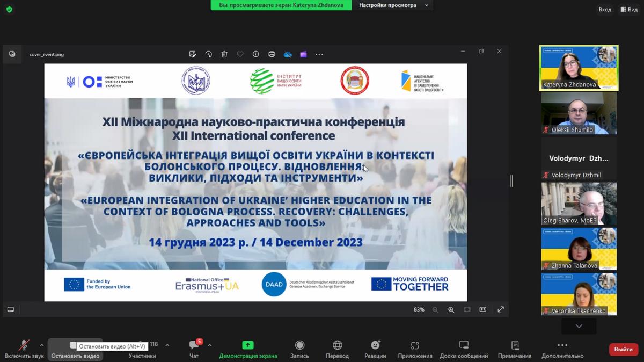
Task: Open the Вид (View) layout menu
Action: coord(629,9)
